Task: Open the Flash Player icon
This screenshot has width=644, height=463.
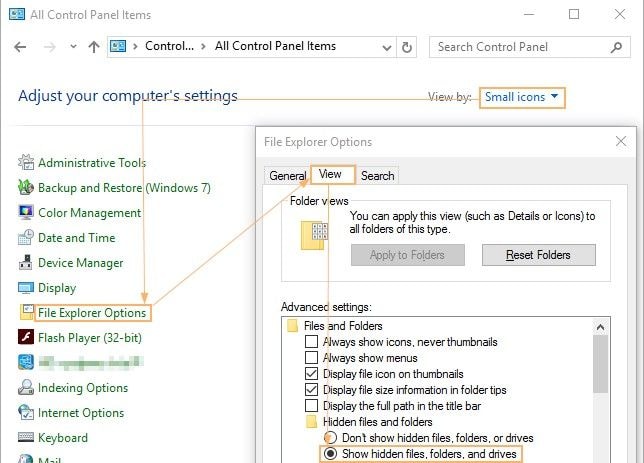Action: 26,338
